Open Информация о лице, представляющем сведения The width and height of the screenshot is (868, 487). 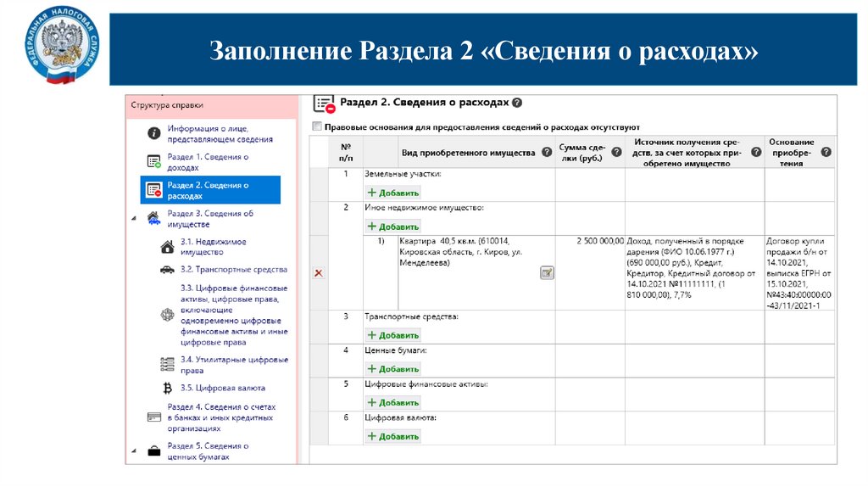[x=220, y=133]
